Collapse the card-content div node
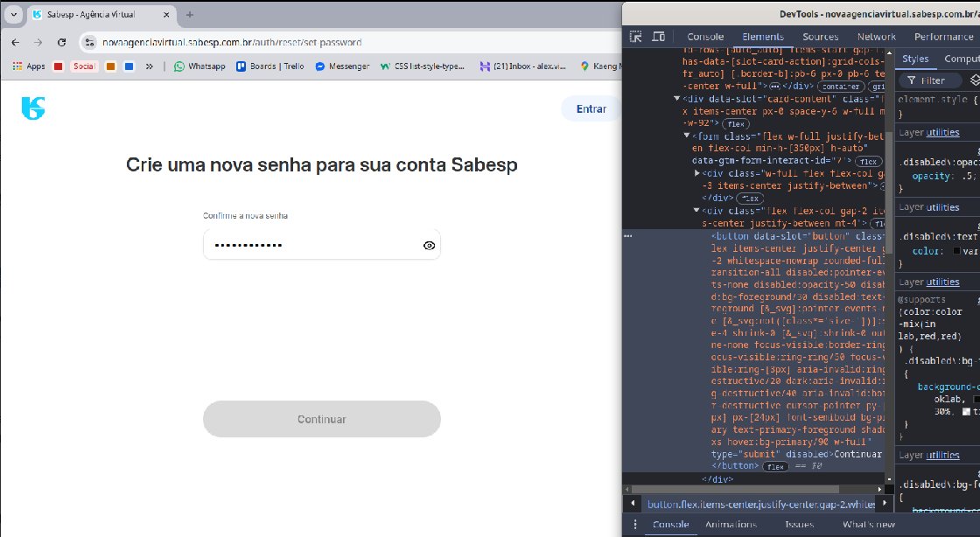 pos(676,99)
